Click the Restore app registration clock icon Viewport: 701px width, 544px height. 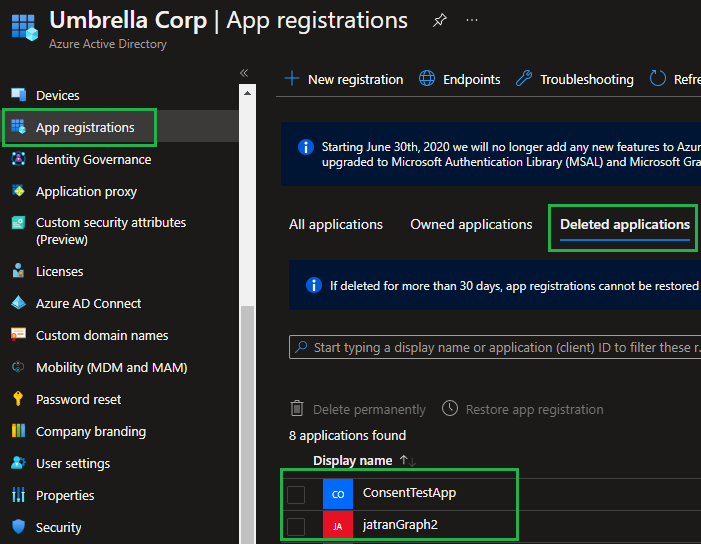point(450,408)
